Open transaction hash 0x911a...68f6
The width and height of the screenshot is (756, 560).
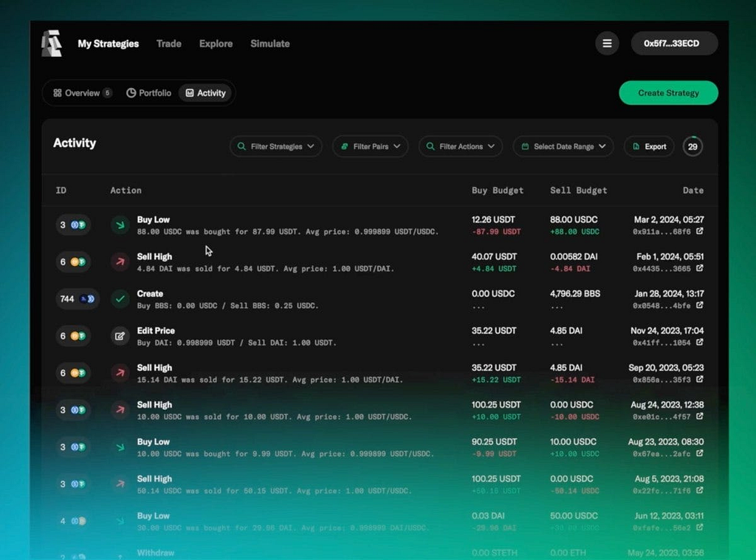point(661,231)
